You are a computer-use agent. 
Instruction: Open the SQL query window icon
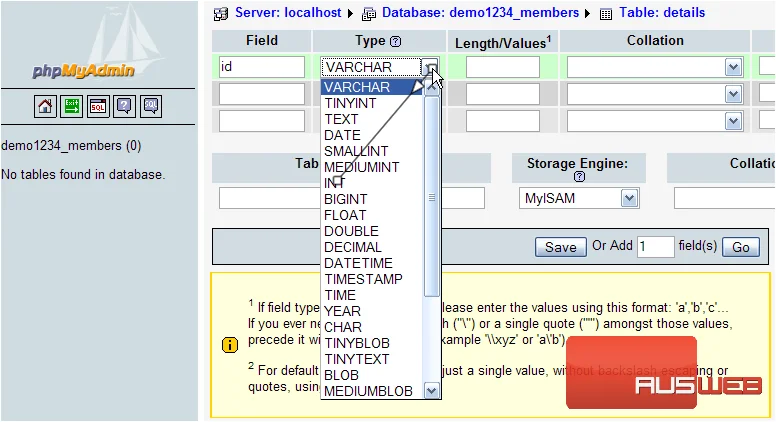pos(98,106)
